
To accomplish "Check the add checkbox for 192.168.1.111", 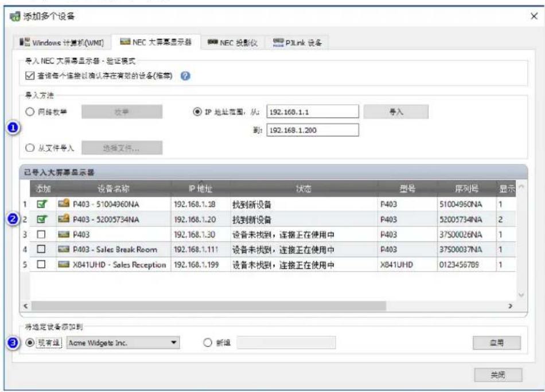I will [41, 249].
